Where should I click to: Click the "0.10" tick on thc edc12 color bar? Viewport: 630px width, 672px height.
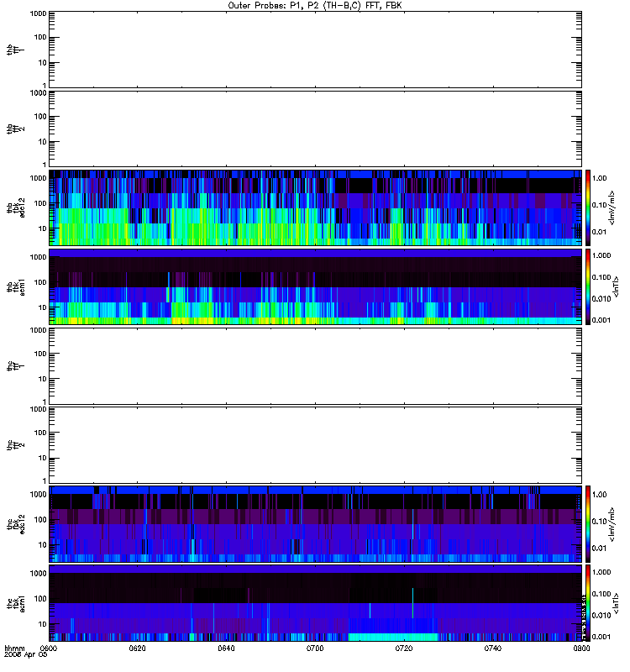(x=599, y=522)
